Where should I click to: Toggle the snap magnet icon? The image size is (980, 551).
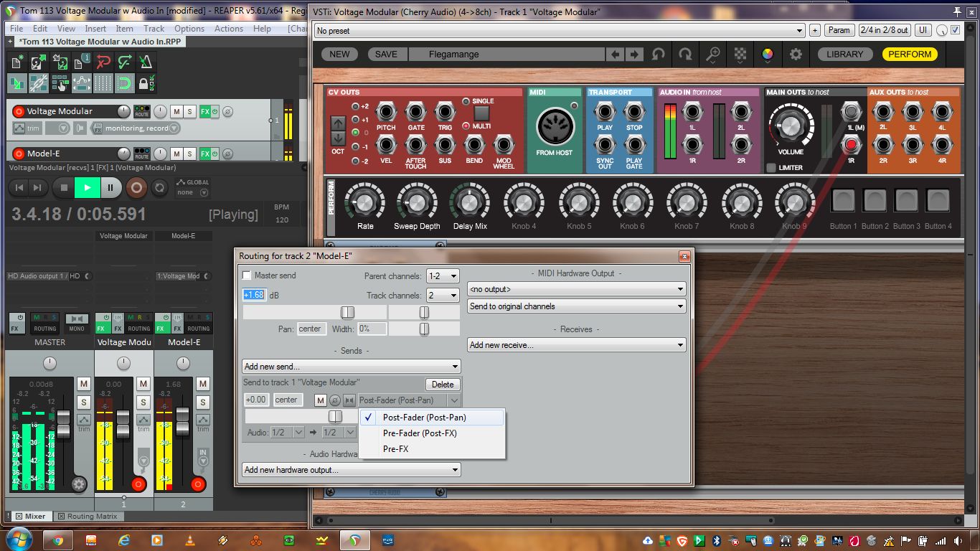[x=125, y=83]
